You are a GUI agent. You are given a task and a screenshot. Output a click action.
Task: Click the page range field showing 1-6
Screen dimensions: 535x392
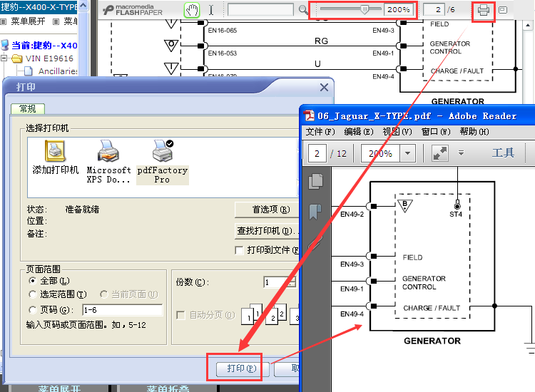click(x=123, y=310)
